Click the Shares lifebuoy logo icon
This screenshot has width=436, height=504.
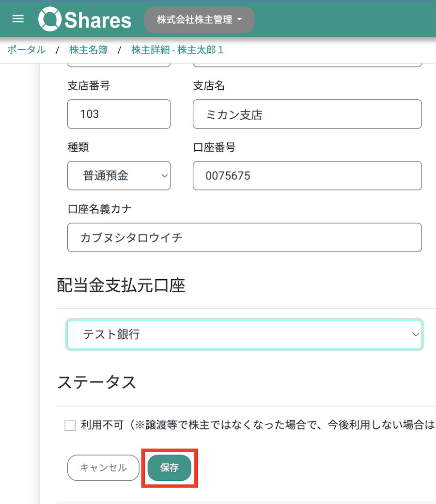point(49,19)
